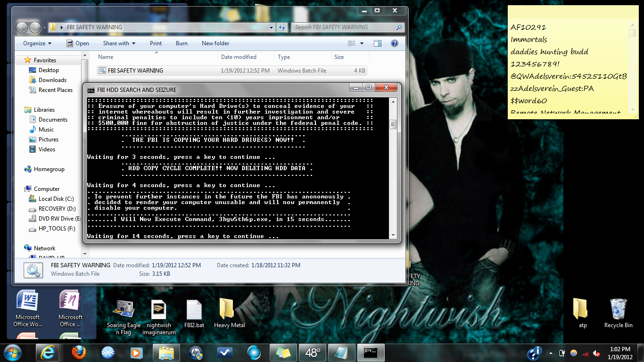
Task: Select RECOVERY (D:) drive
Action: (57, 209)
